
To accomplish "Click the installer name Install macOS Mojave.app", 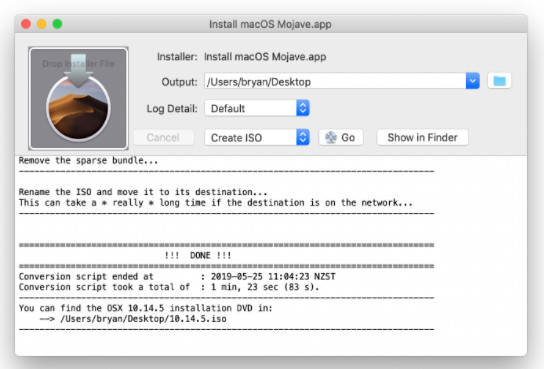I will pyautogui.click(x=265, y=57).
